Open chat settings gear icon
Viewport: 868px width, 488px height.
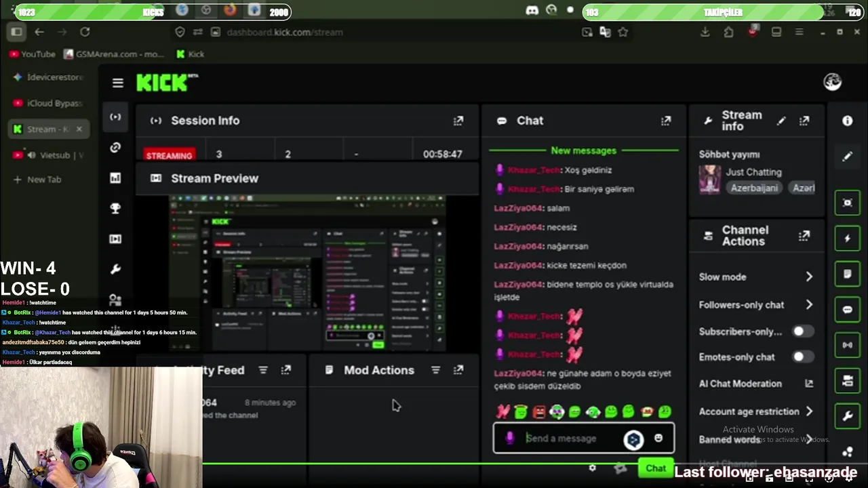click(x=592, y=468)
